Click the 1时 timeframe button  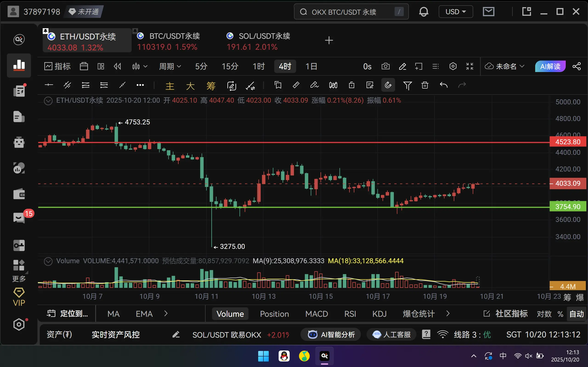tap(259, 66)
